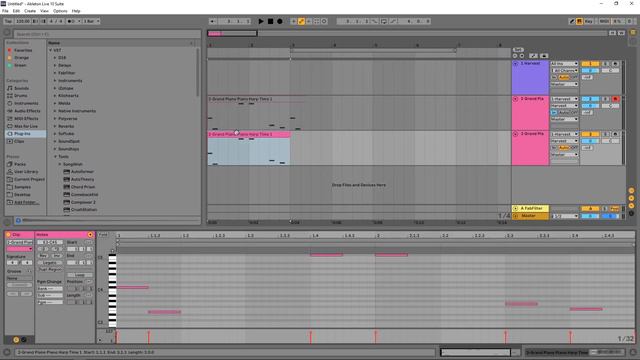Open the View menu
This screenshot has height=360, width=640.
(x=44, y=11)
